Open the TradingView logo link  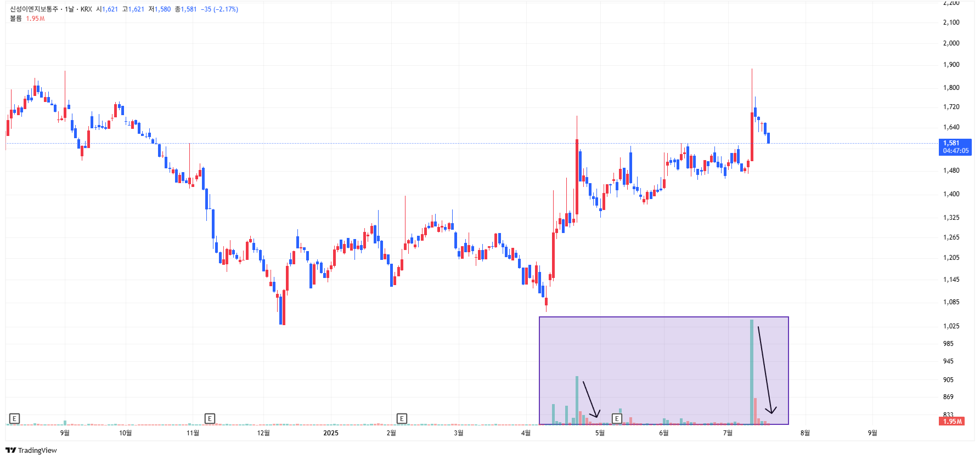click(x=31, y=450)
